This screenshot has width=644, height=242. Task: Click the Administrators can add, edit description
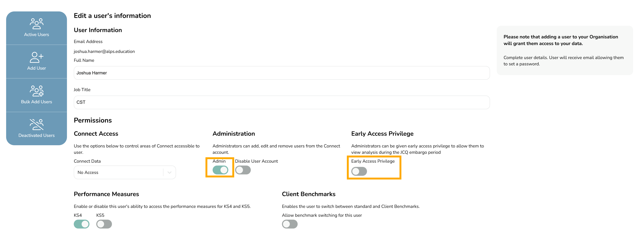276,149
